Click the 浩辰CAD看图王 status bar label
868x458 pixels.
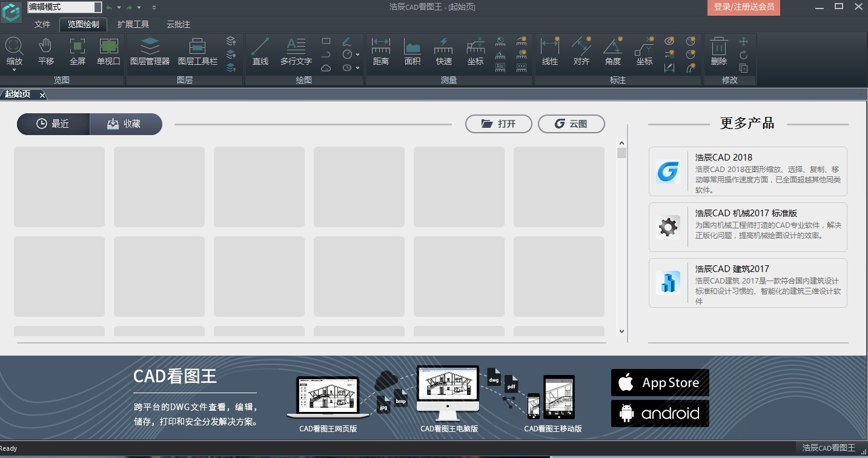[x=829, y=448]
